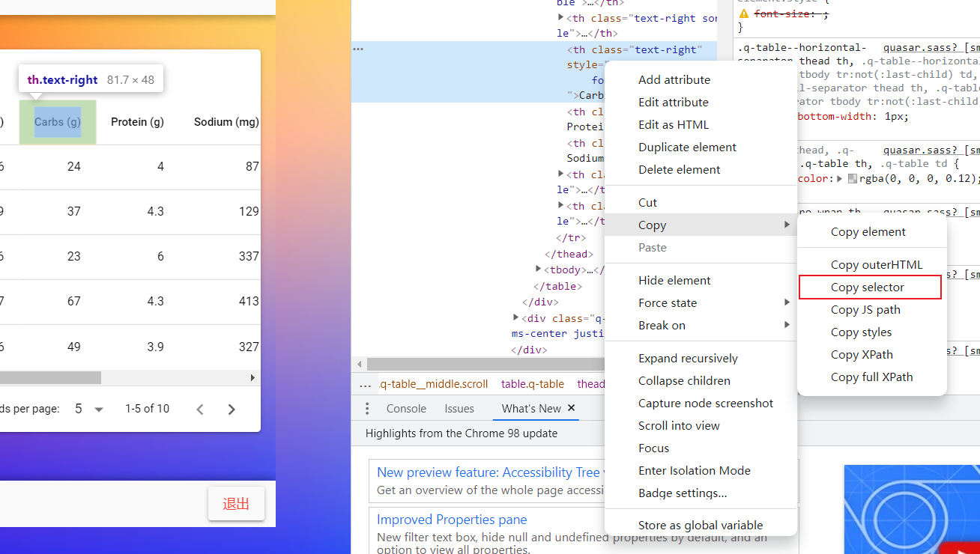Click the What's New video thumbnail
Image resolution: width=980 pixels, height=554 pixels.
point(912,510)
